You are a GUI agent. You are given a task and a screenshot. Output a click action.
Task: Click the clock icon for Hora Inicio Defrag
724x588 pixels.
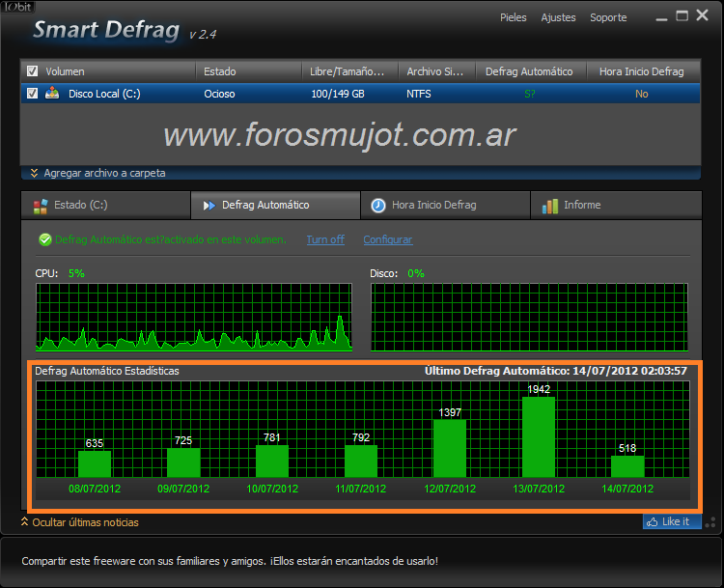click(x=378, y=206)
